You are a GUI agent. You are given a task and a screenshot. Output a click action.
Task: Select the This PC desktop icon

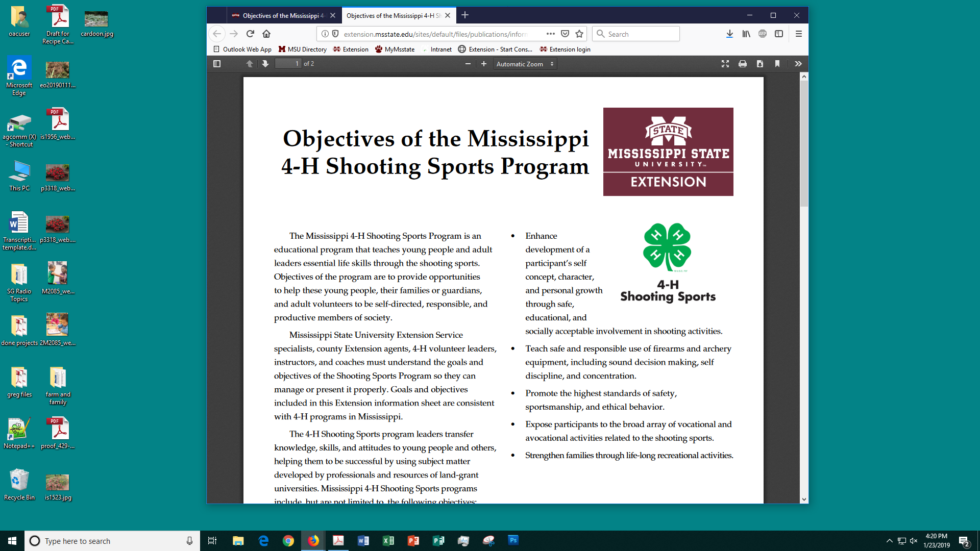(19, 176)
